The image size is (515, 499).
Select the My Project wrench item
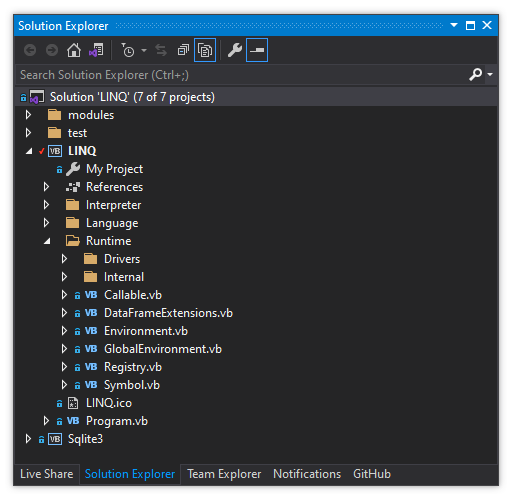coord(104,169)
